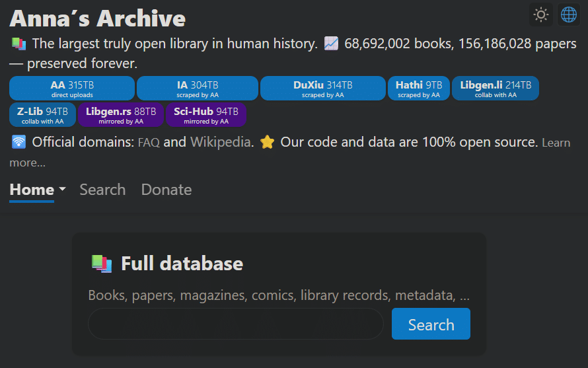The height and width of the screenshot is (368, 588).
Task: Toggle light/dark theme sun icon
Action: pyautogui.click(x=540, y=15)
